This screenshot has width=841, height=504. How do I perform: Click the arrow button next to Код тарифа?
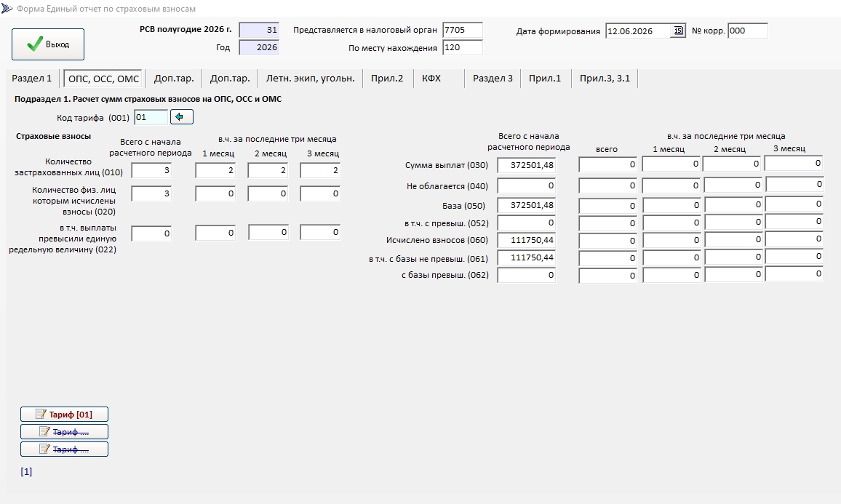pyautogui.click(x=182, y=117)
